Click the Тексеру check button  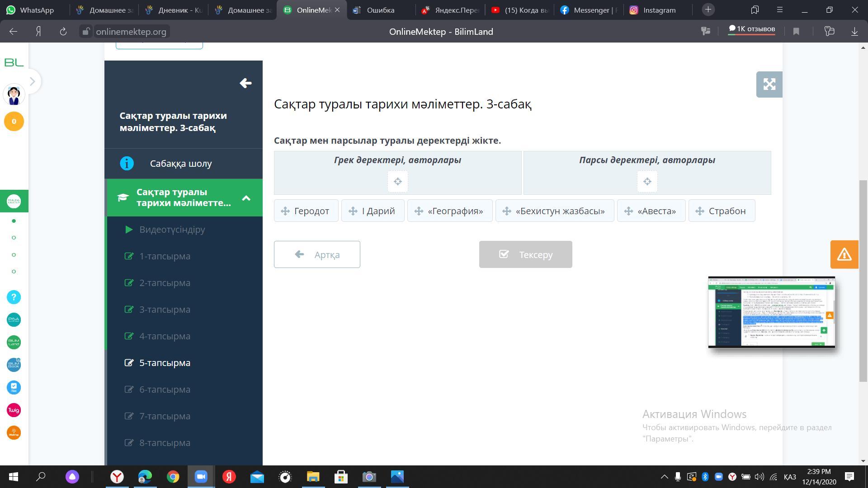tap(525, 254)
